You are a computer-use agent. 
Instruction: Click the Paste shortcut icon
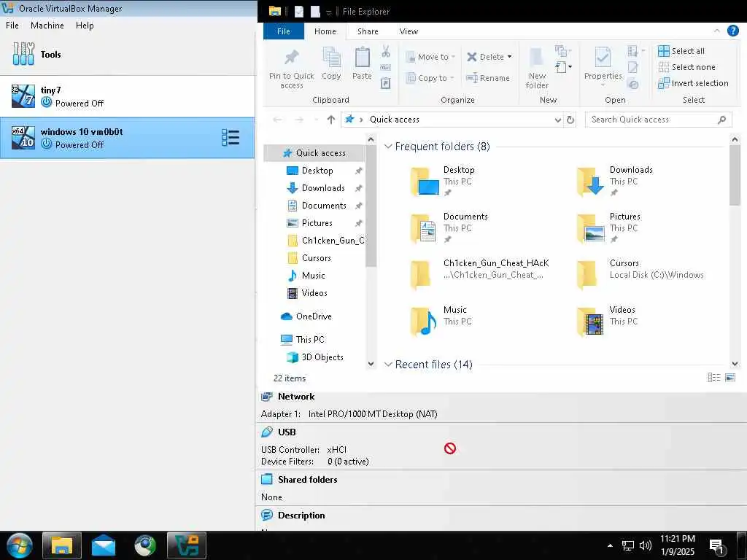pyautogui.click(x=386, y=83)
